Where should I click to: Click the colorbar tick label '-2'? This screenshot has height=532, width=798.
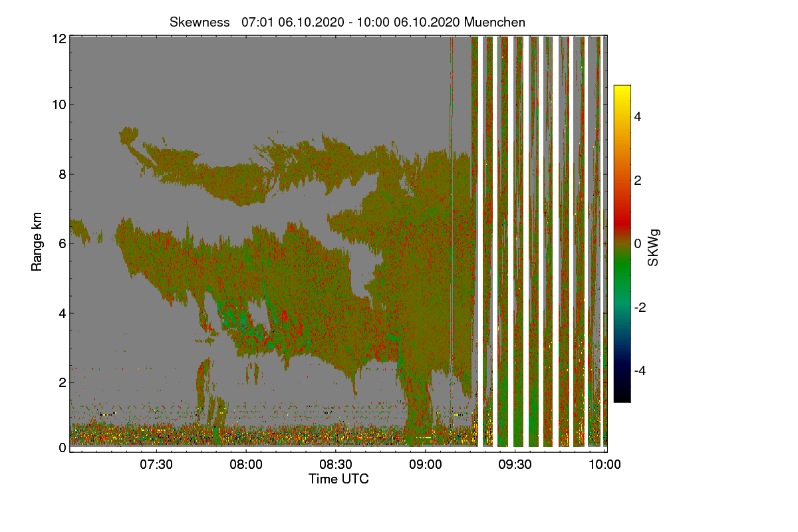pyautogui.click(x=640, y=307)
